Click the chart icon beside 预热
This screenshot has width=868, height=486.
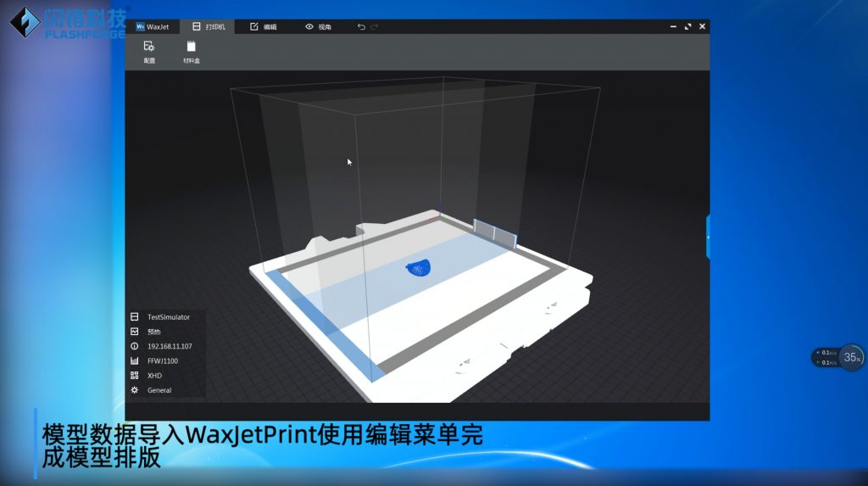click(x=135, y=332)
